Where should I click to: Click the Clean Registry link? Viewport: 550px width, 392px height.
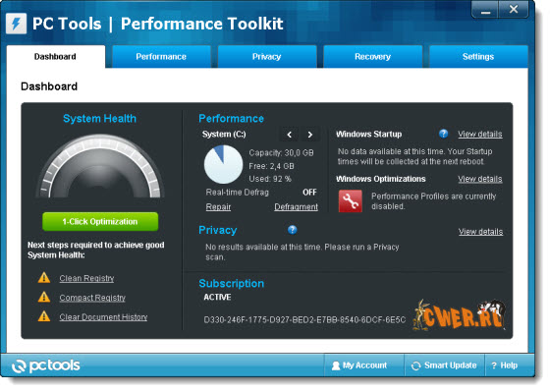[x=86, y=278]
